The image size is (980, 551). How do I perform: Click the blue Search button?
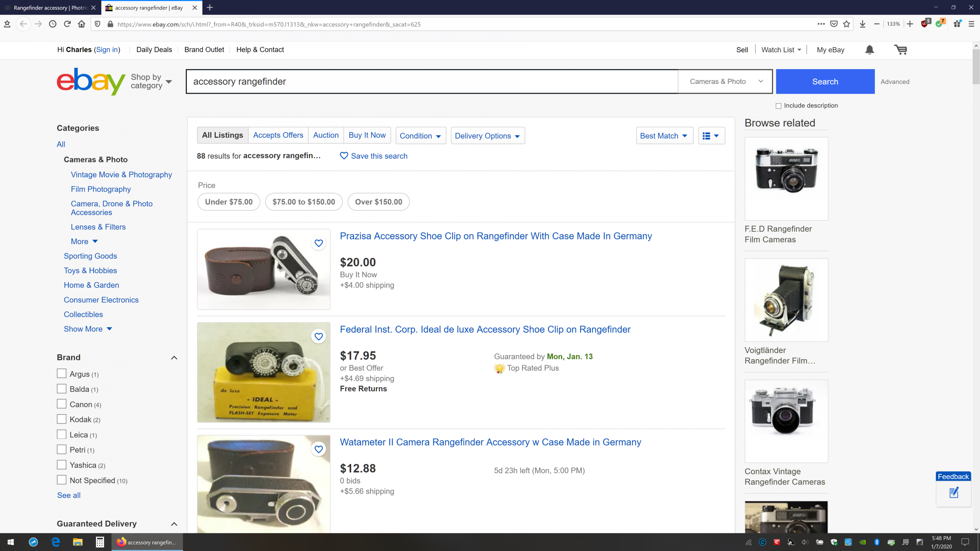pyautogui.click(x=825, y=81)
